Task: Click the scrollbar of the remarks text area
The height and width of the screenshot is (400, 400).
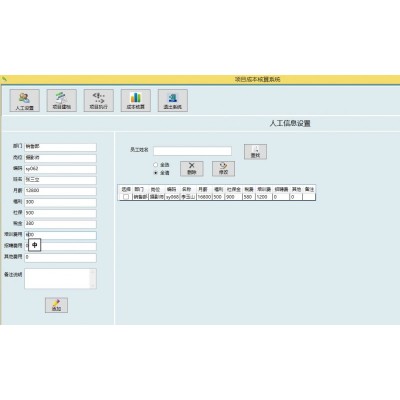Action: [93, 278]
